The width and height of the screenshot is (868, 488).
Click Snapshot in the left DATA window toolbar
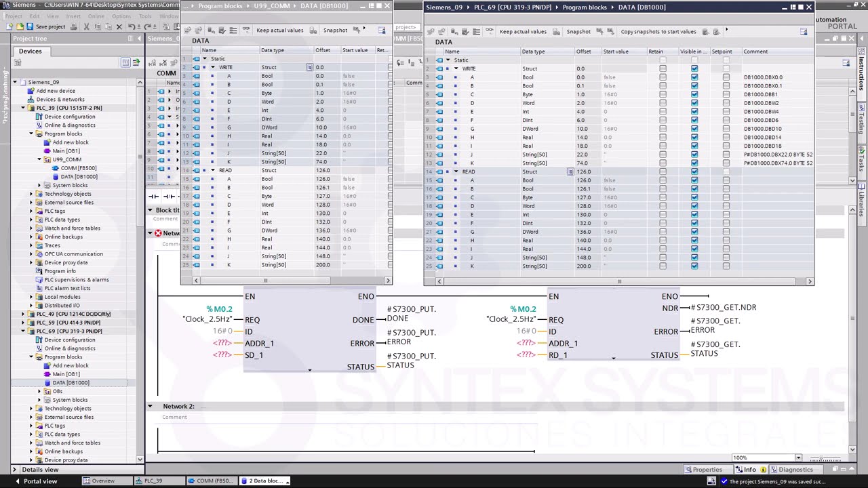(335, 30)
